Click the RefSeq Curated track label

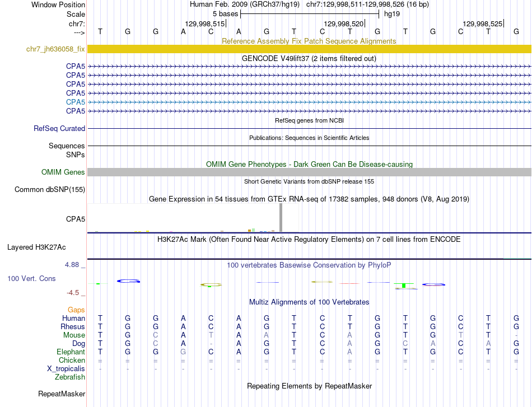pyautogui.click(x=59, y=129)
